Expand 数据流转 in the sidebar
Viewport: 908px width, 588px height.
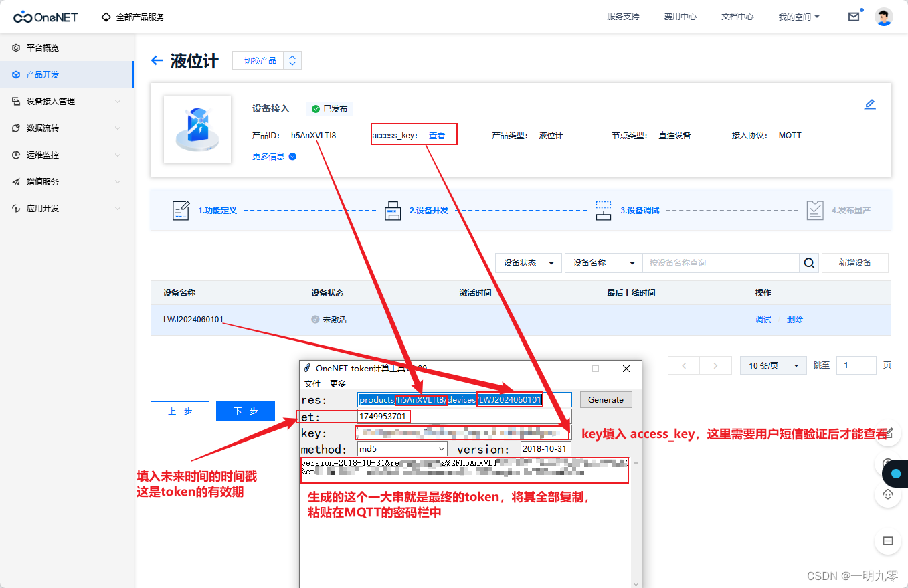click(67, 128)
